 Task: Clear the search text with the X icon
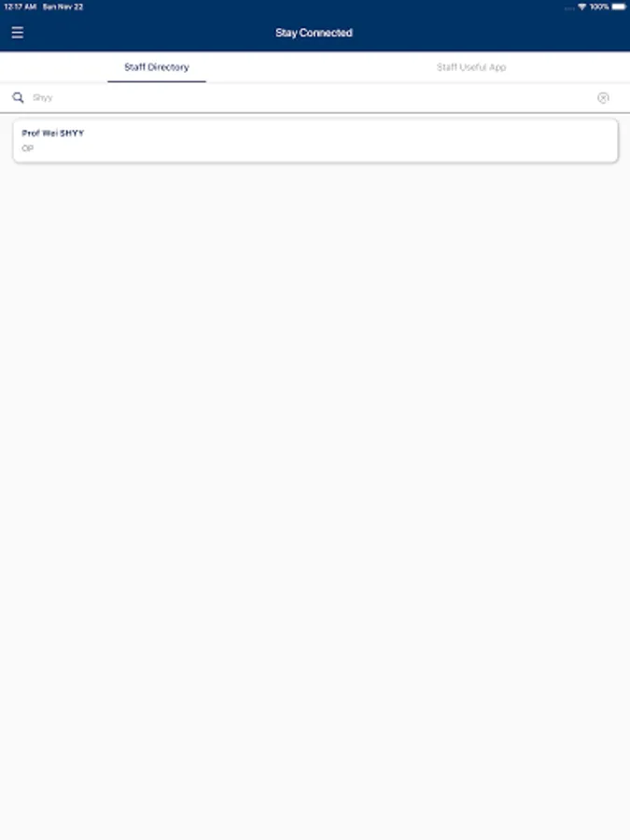click(x=603, y=97)
